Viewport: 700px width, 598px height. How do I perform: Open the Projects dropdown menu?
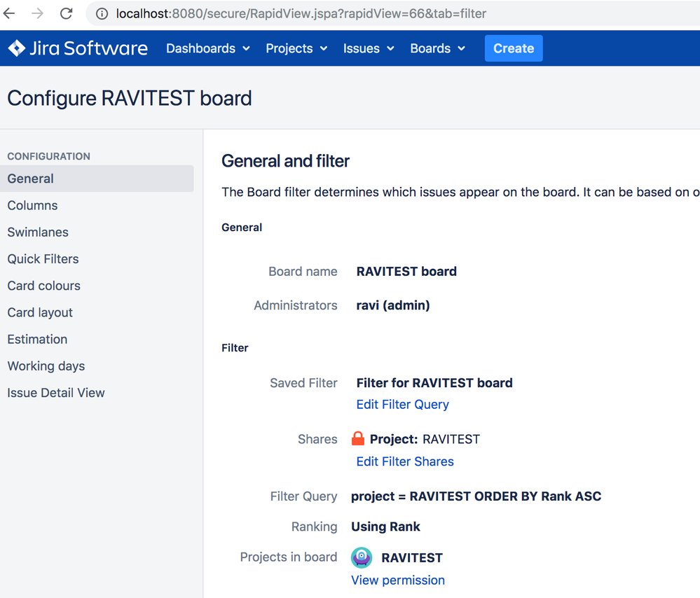296,48
